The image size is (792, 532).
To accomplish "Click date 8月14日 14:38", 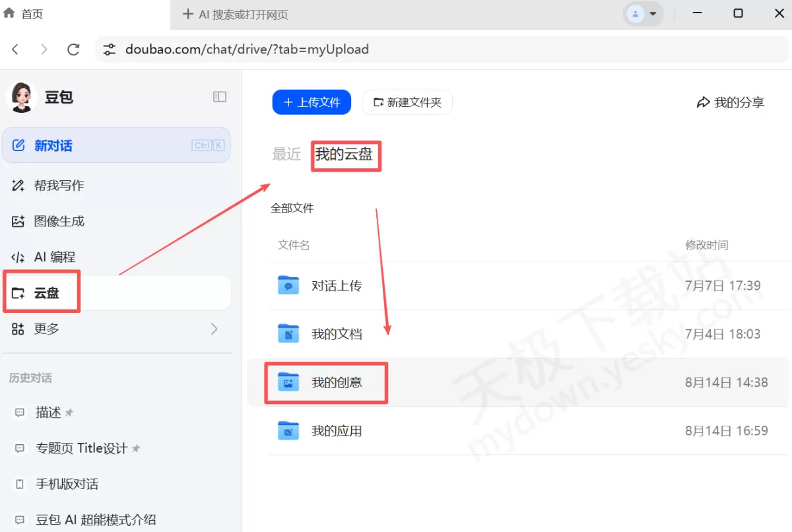I will [x=727, y=382].
